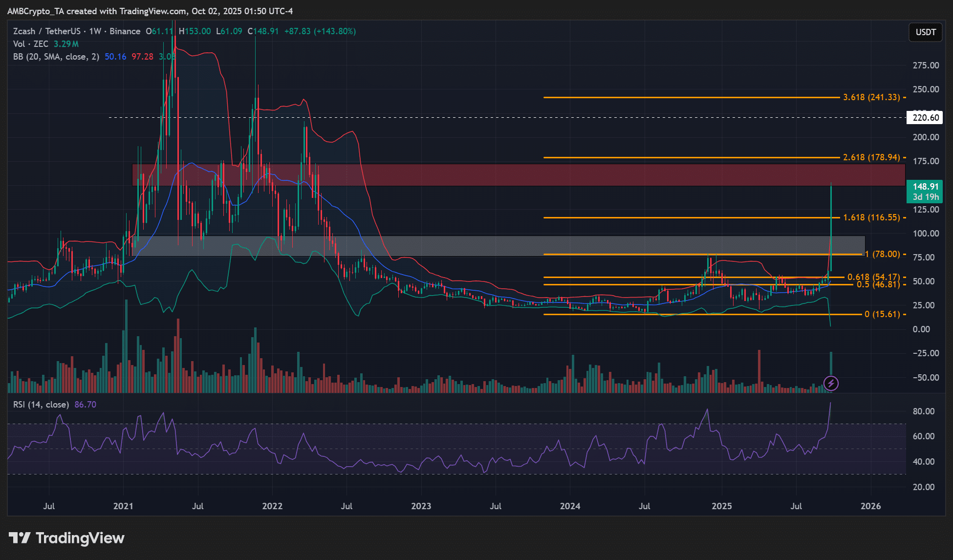Click the purple lightning bolt event icon
Screen dimensions: 953x560
click(831, 383)
